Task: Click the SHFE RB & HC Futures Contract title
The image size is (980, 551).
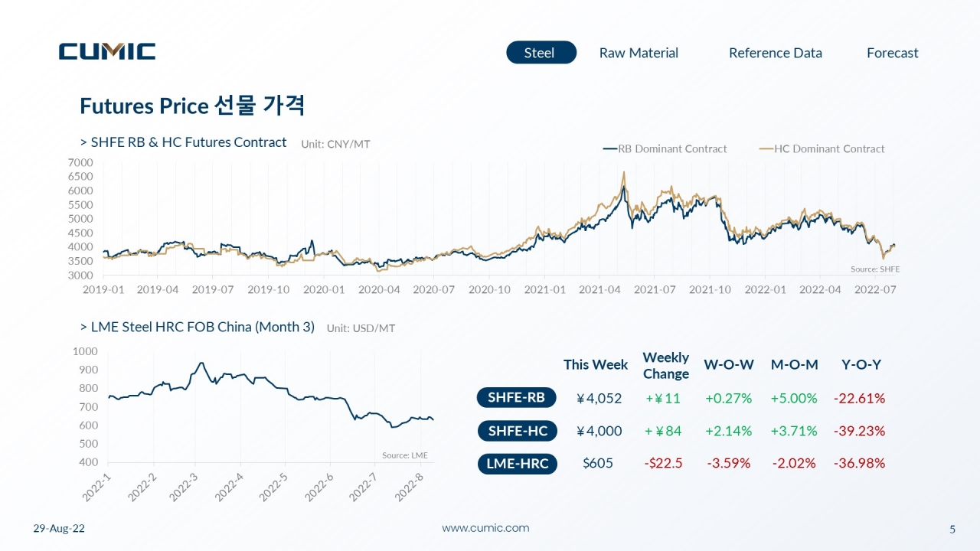Action: click(x=184, y=142)
